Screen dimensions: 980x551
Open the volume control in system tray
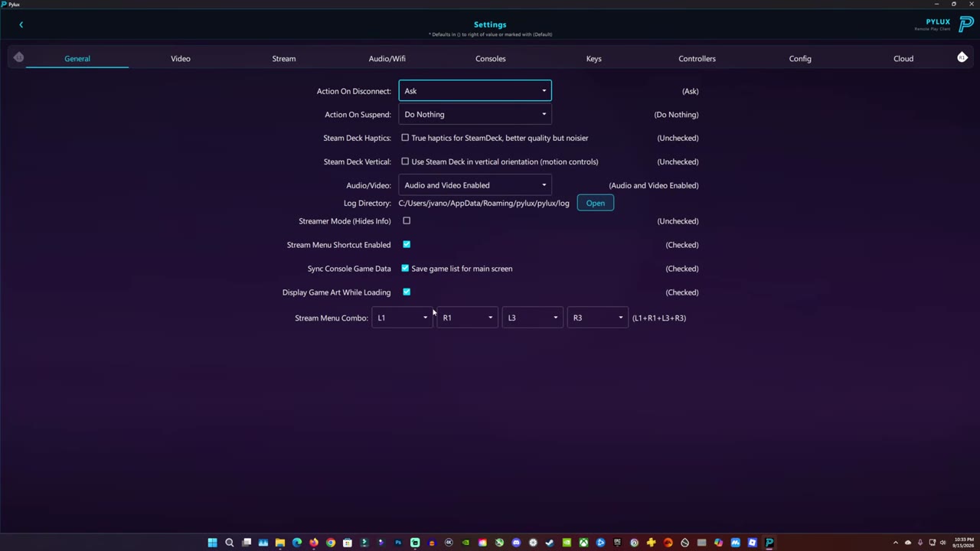click(x=942, y=543)
